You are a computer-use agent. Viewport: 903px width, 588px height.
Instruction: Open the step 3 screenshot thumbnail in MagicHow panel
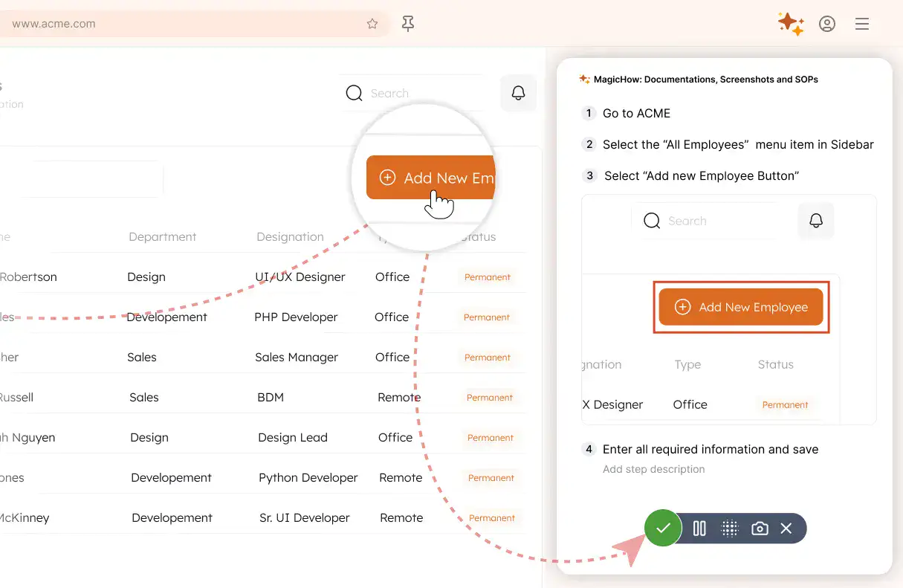coord(728,309)
